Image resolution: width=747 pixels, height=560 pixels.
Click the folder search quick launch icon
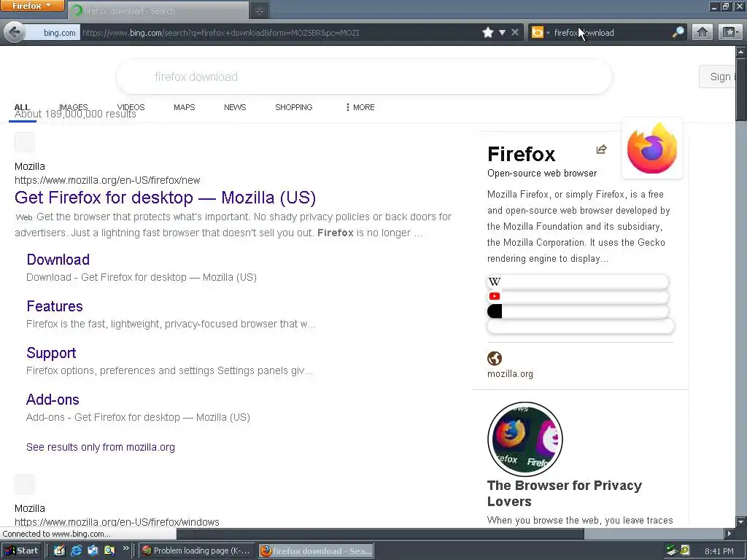[109, 551]
